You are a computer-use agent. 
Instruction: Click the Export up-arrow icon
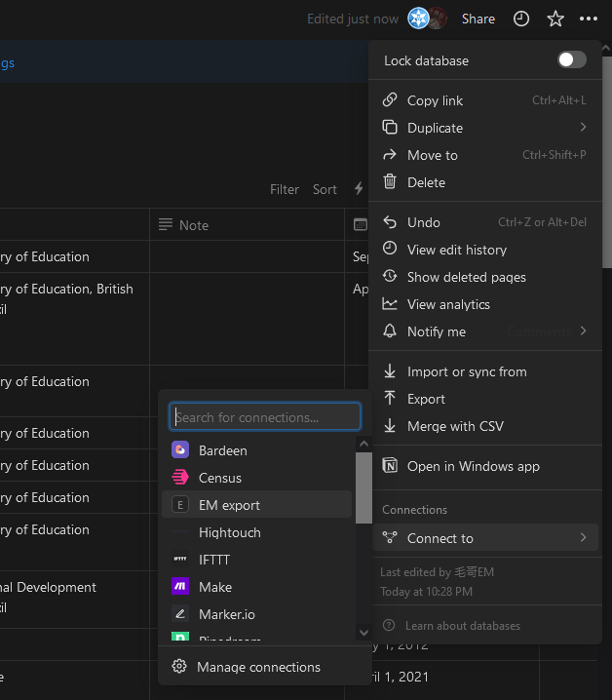tap(390, 398)
